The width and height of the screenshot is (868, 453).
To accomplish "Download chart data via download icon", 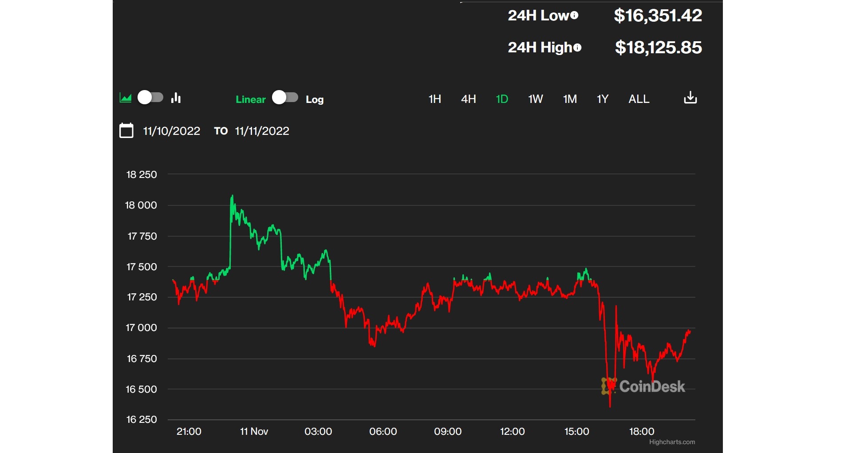I will (x=690, y=98).
